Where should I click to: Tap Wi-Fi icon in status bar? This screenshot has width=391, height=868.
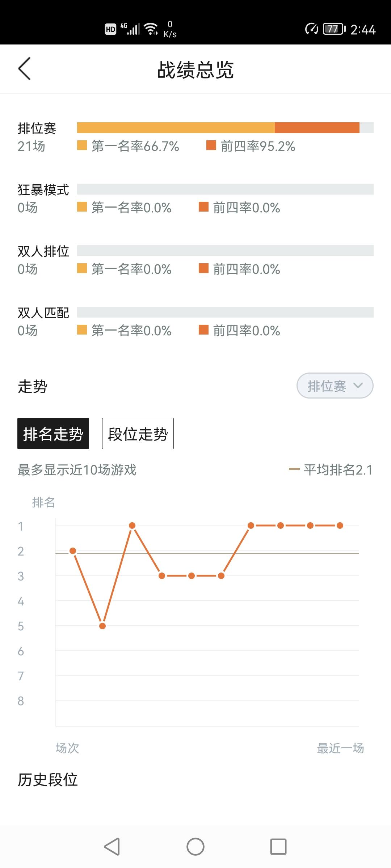tap(151, 29)
